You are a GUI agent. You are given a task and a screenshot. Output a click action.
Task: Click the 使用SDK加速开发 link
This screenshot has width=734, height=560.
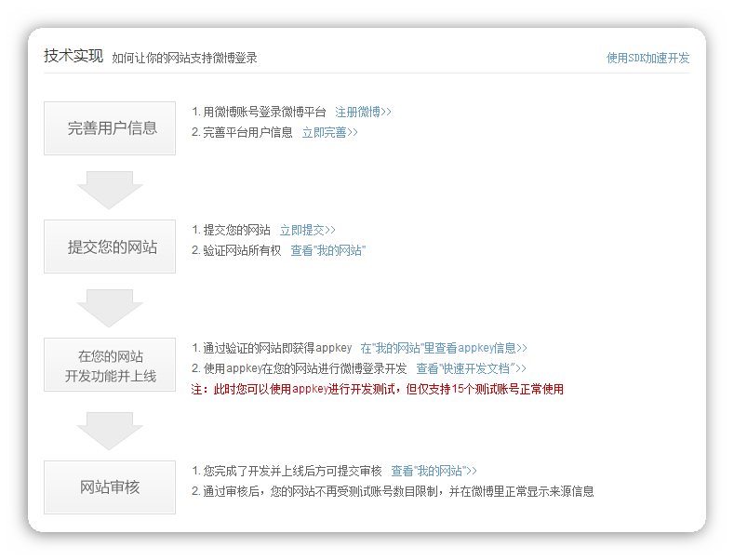tap(647, 58)
